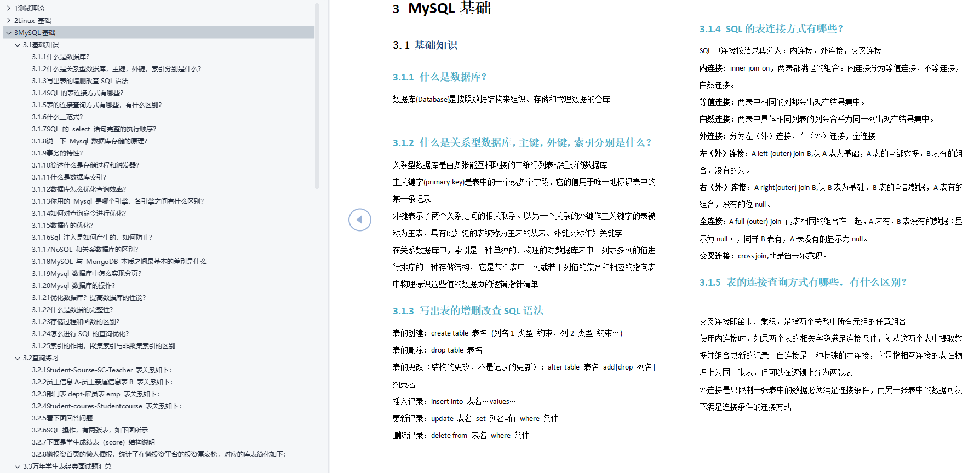Go to 3.1.4SQL 的表连接方式有哪些?
The width and height of the screenshot is (980, 473).
[78, 93]
